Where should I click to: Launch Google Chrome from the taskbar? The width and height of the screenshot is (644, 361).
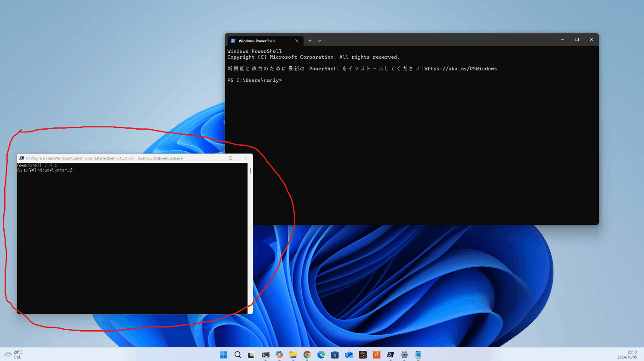tap(307, 355)
